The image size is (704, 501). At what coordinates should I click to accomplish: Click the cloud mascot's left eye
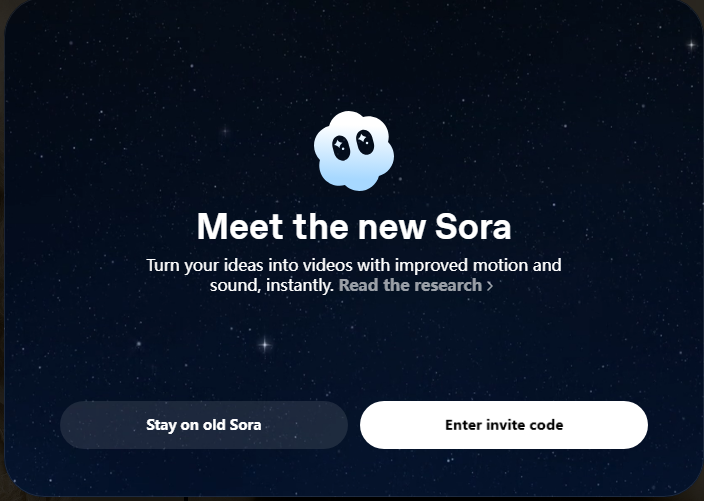pos(341,146)
